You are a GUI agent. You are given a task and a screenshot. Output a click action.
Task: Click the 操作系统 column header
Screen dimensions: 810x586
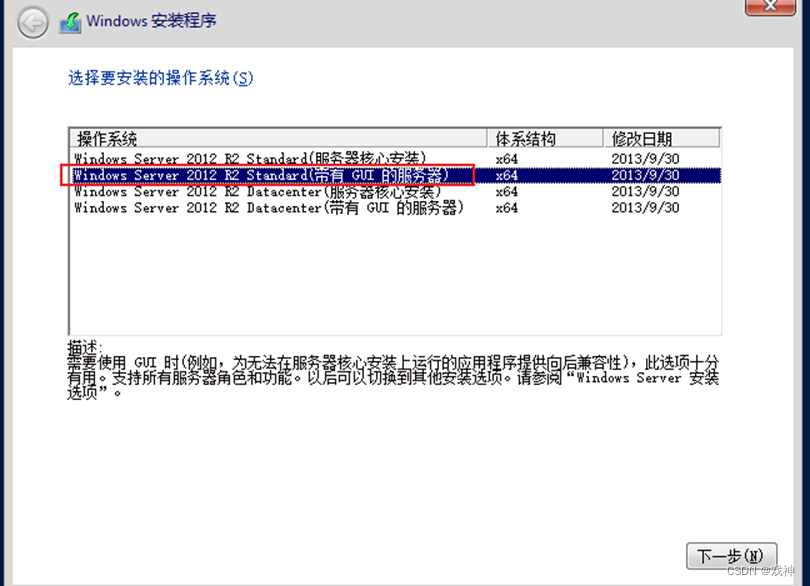pyautogui.click(x=278, y=138)
